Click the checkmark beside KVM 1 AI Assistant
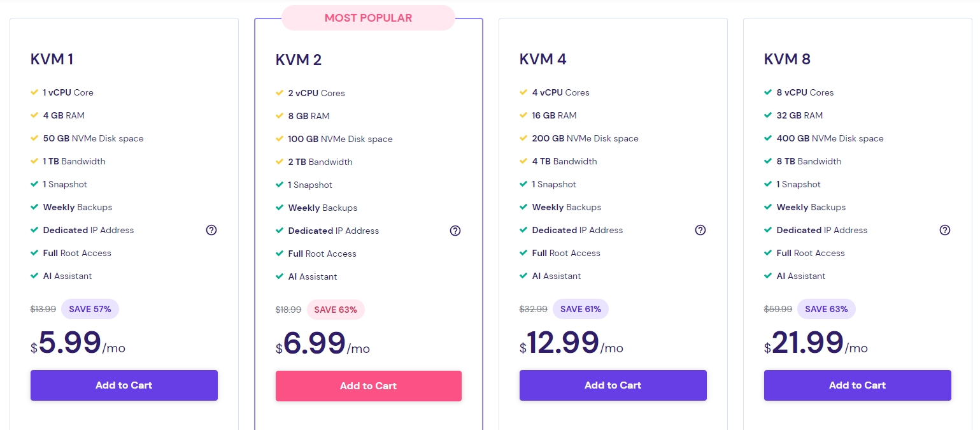The image size is (980, 430). click(34, 276)
